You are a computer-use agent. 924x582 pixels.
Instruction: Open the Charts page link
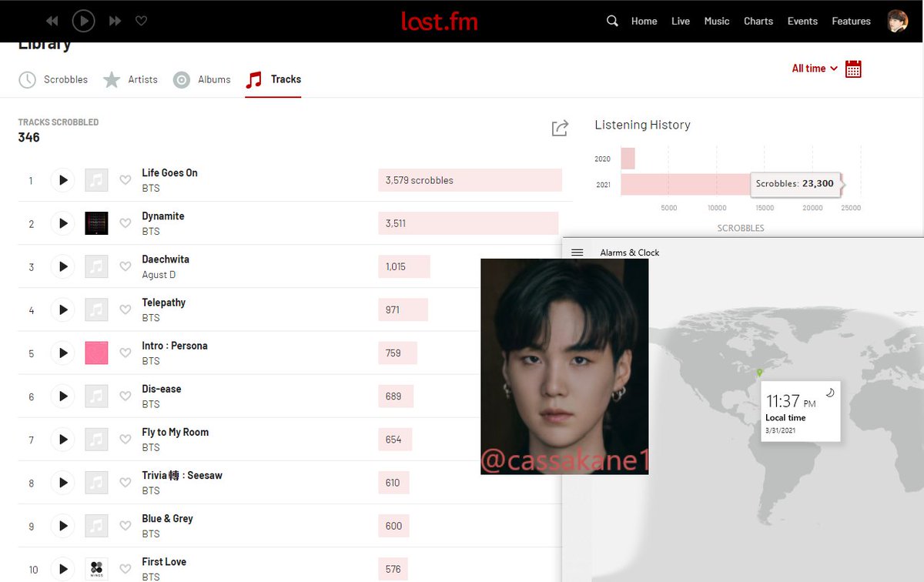click(758, 21)
